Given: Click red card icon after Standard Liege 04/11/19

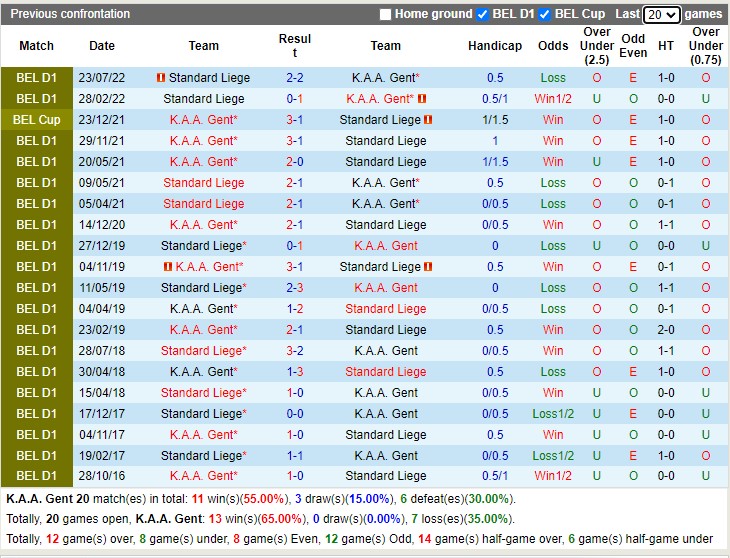Looking at the screenshot, I should pos(428,267).
